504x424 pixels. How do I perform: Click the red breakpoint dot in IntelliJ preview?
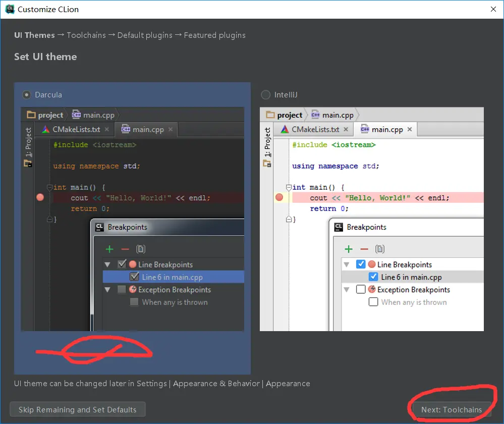pos(279,197)
